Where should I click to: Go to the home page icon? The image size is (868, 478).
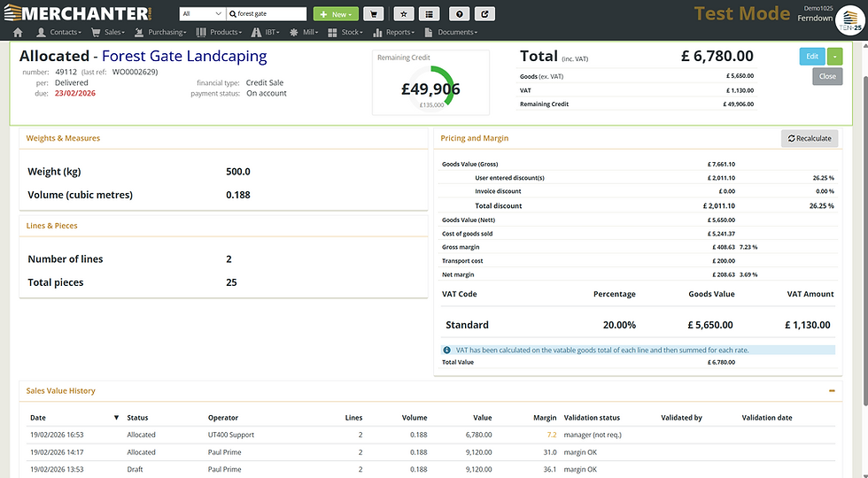18,32
